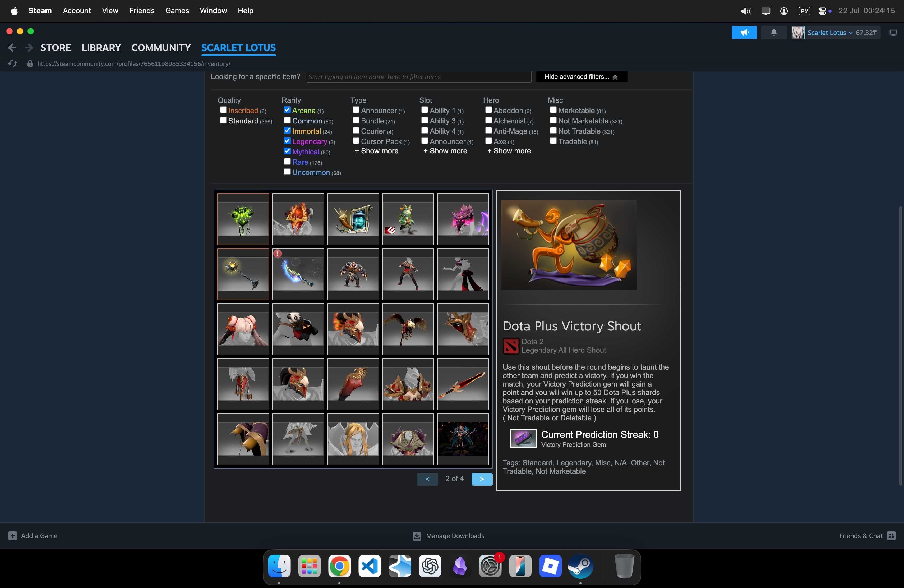Select the eagle item thumbnail
Screen dimensions: 904x588
coord(408,329)
